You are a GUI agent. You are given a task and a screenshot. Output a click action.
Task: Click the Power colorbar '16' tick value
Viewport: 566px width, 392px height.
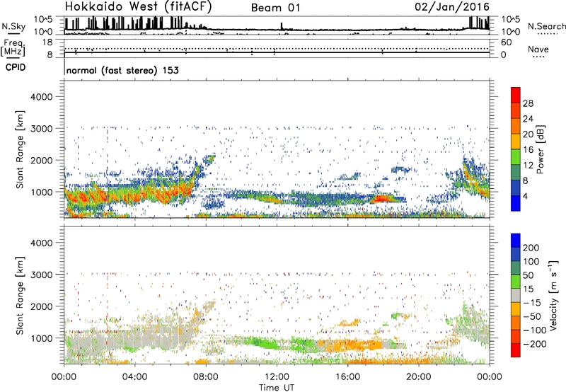point(528,150)
